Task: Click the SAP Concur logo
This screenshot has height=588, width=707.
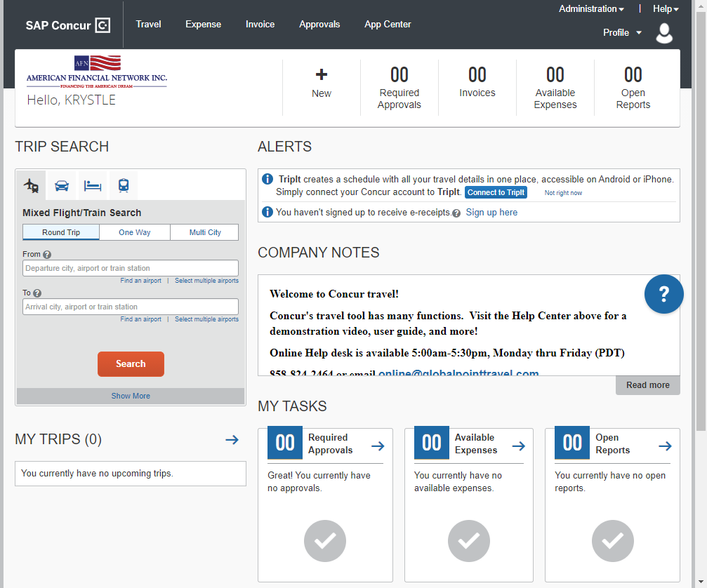Action: tap(67, 25)
